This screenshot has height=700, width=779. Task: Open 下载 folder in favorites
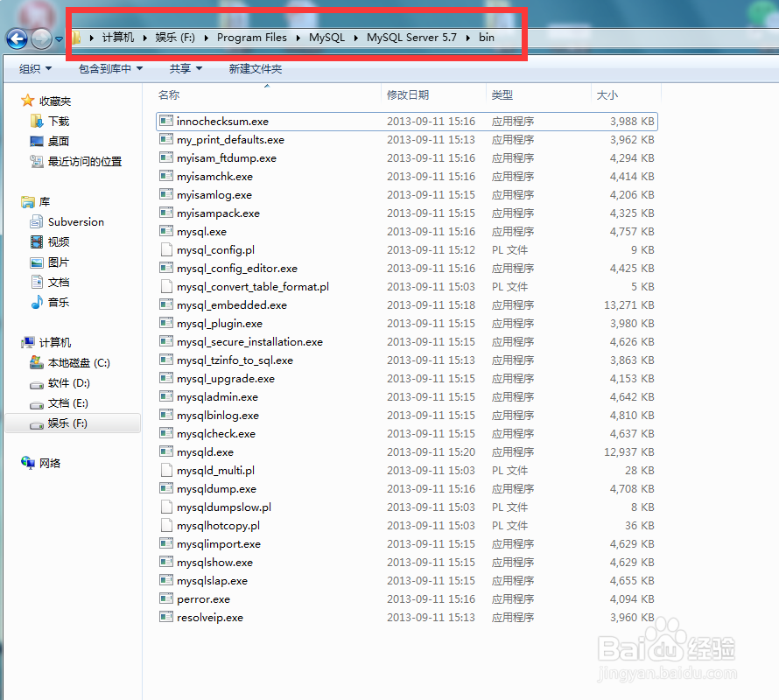pos(59,122)
